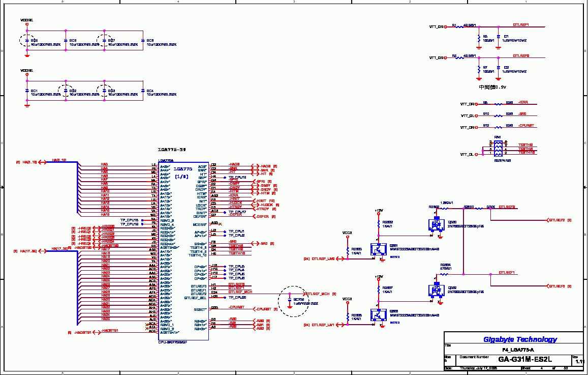Screen dimensions: 588x375
Task: Select resistor R2665 label
Action: point(357,315)
